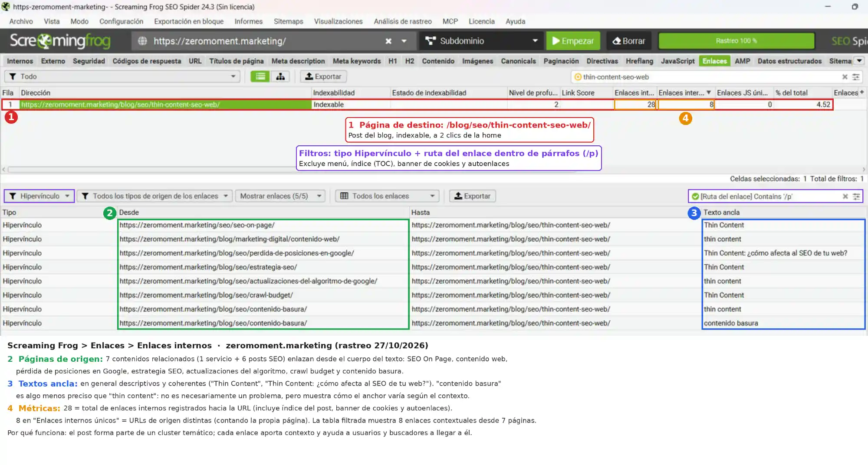The image size is (868, 465).
Task: Open Mostrar enlaces (5/5) dropdown
Action: pos(280,196)
